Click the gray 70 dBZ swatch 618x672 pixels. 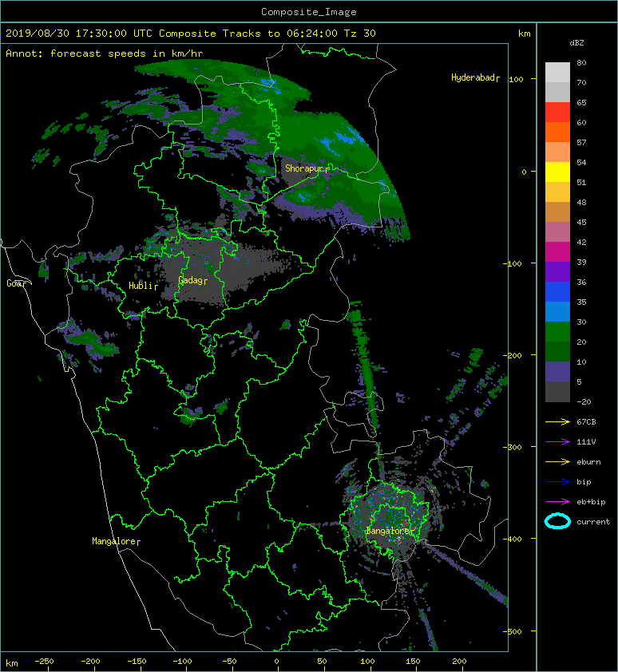click(x=557, y=92)
